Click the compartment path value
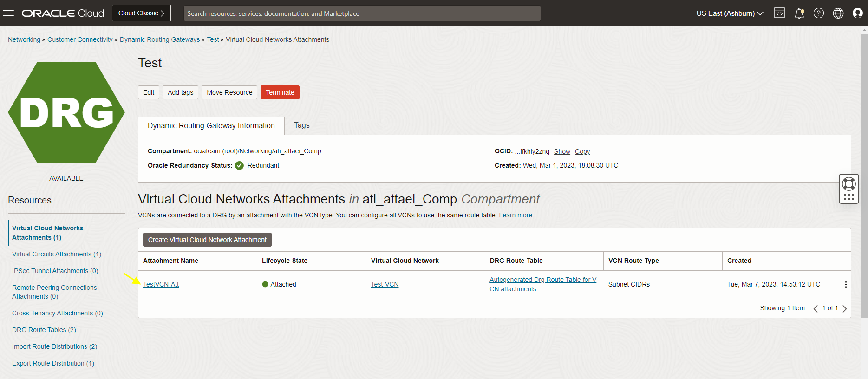The image size is (868, 379). click(257, 151)
